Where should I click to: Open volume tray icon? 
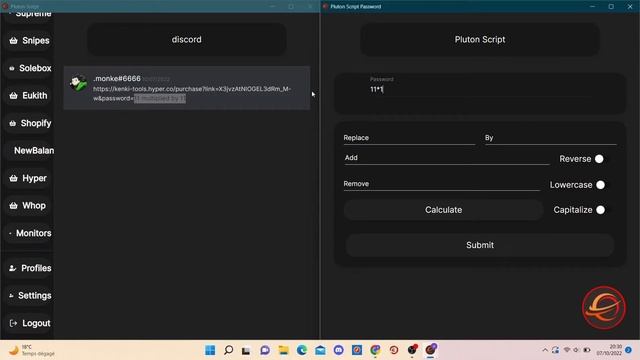point(576,350)
